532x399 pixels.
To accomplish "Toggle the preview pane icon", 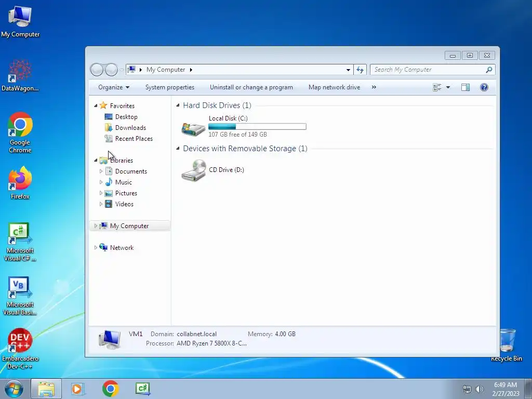I will [x=465, y=87].
